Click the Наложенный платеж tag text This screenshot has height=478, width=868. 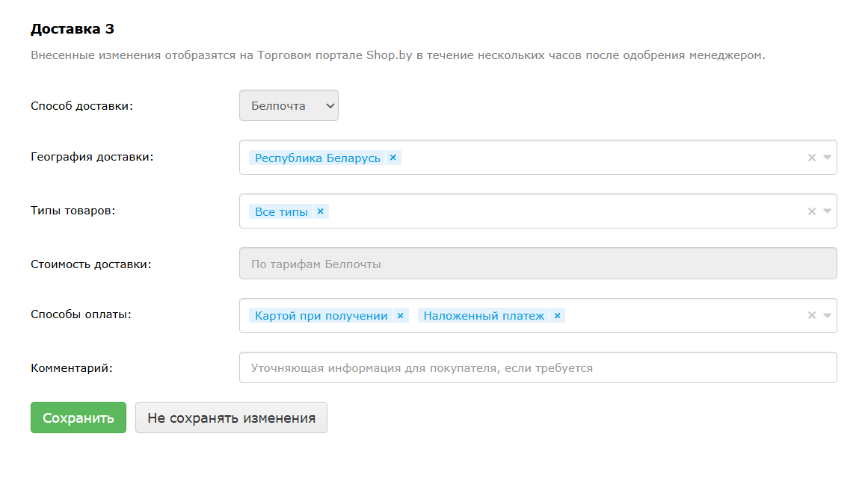click(x=484, y=316)
